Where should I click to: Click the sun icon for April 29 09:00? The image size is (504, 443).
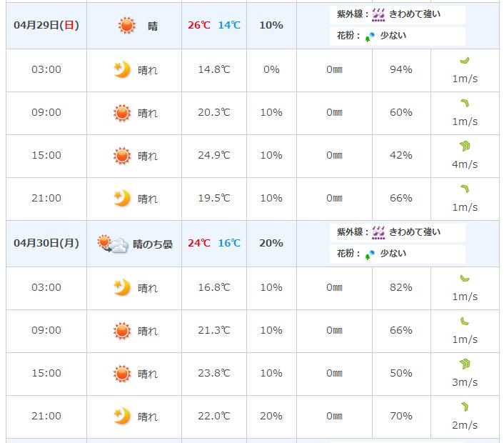[x=122, y=112]
